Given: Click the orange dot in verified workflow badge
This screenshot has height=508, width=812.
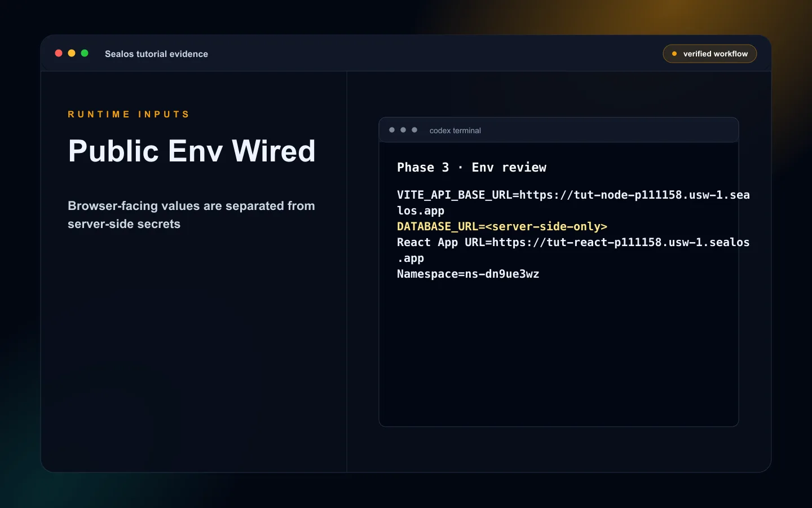Looking at the screenshot, I should (x=674, y=54).
